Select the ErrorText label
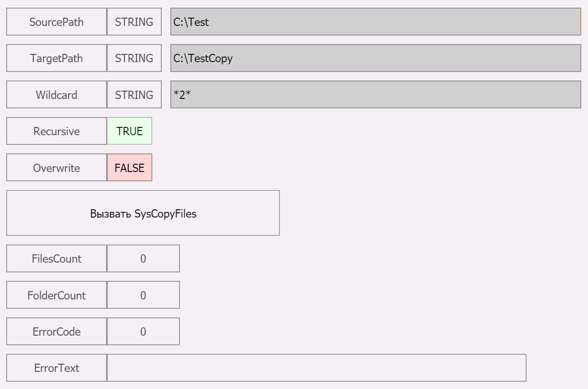 (55, 368)
